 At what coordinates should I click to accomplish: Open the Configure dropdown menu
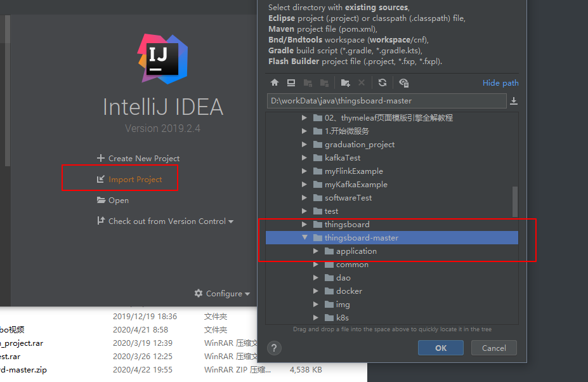pyautogui.click(x=223, y=293)
